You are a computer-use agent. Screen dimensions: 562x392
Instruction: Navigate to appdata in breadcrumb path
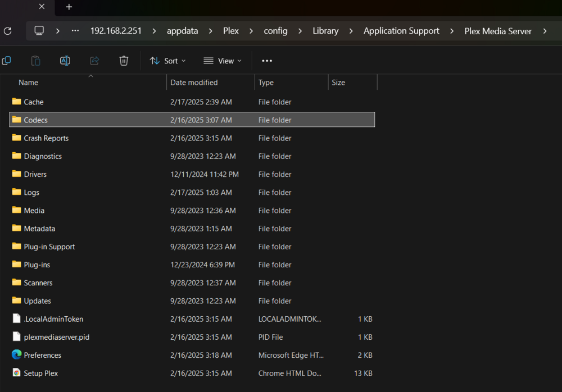[182, 31]
